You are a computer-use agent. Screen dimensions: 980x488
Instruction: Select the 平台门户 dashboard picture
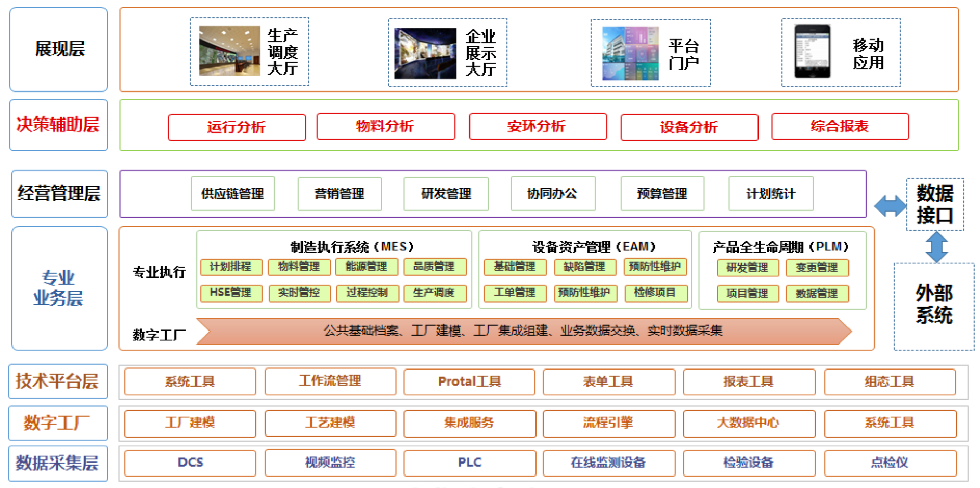(x=630, y=53)
